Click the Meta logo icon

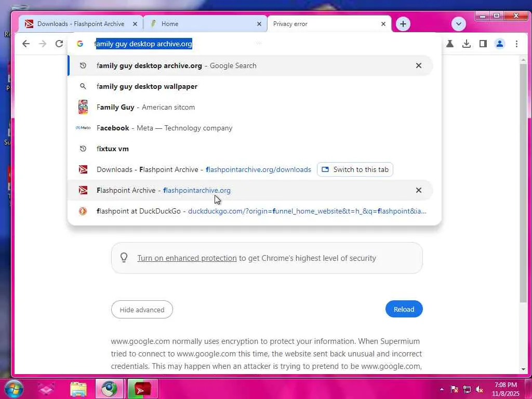(83, 128)
